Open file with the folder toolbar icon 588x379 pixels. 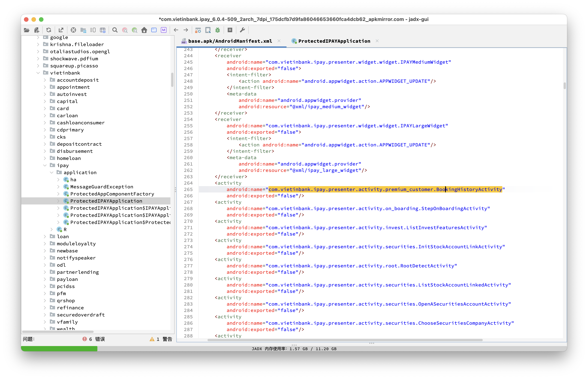tap(27, 30)
